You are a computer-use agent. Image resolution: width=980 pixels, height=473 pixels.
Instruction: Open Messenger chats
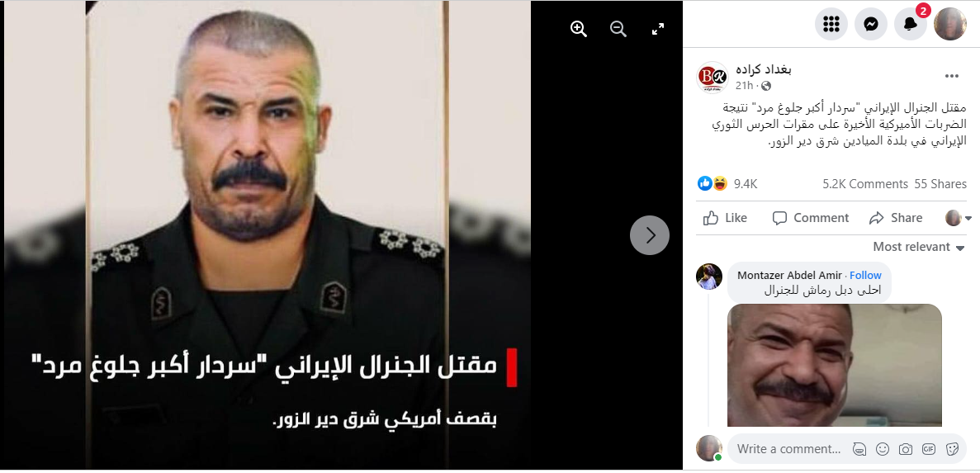click(x=871, y=25)
